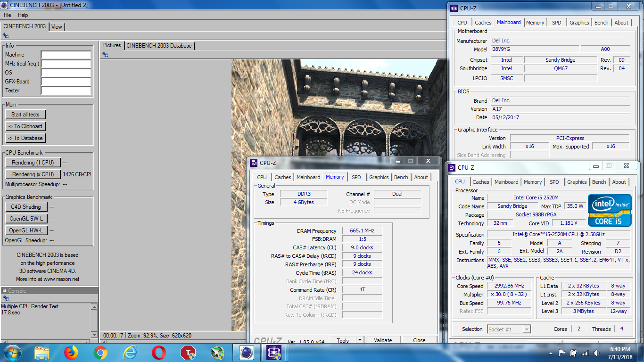Open Caches tab in the CPU-Z processor window

click(x=481, y=182)
